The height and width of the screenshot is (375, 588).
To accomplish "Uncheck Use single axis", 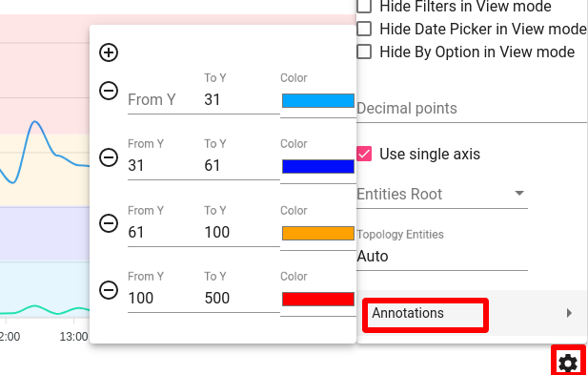I will (364, 154).
